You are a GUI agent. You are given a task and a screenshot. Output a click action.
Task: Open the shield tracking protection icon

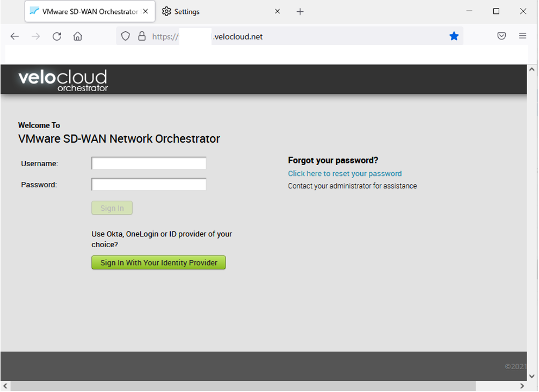(x=126, y=36)
